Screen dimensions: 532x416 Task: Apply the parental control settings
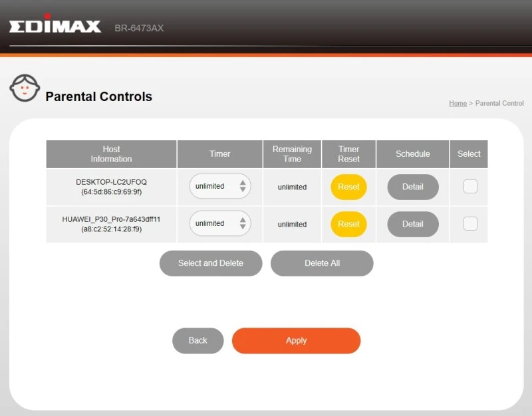296,340
